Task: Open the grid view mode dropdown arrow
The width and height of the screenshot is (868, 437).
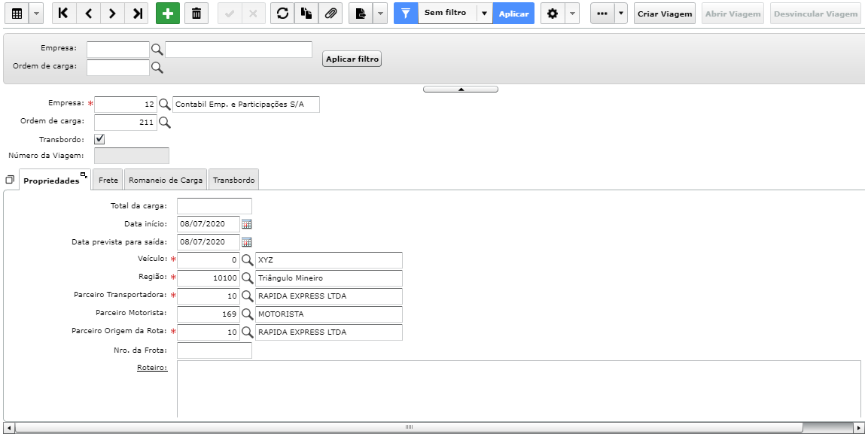Action: (x=36, y=14)
